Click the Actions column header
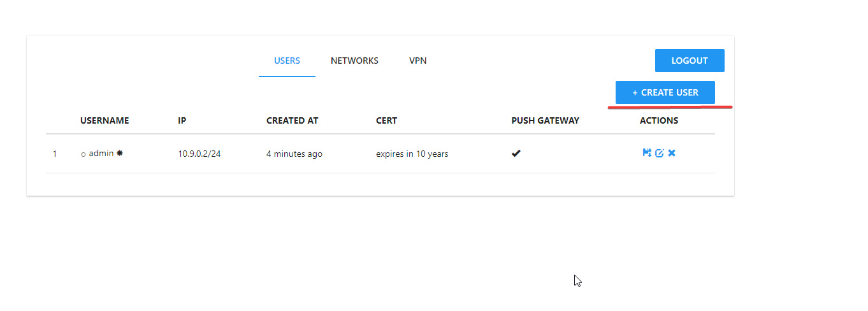This screenshot has width=868, height=311. [x=659, y=120]
